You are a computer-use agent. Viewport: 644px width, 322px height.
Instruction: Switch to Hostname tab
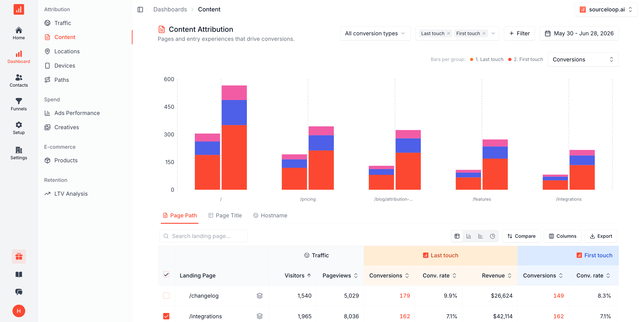tap(270, 215)
